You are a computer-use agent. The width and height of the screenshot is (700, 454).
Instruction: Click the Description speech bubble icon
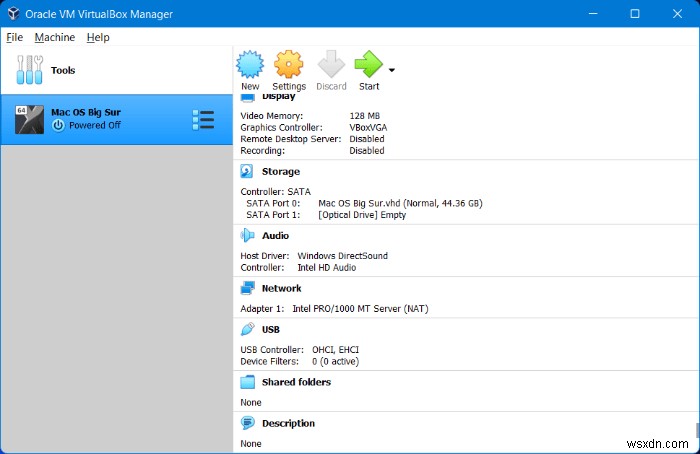point(247,423)
